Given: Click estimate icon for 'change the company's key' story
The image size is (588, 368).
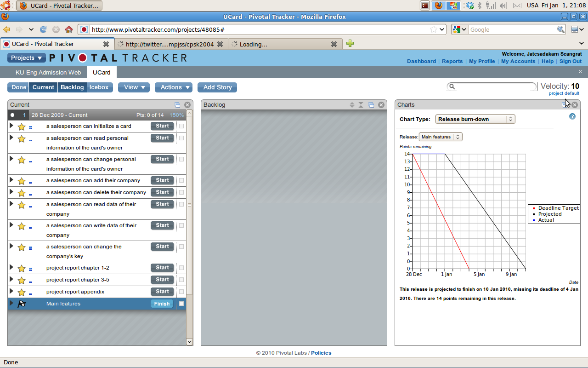Looking at the screenshot, I should tap(30, 248).
